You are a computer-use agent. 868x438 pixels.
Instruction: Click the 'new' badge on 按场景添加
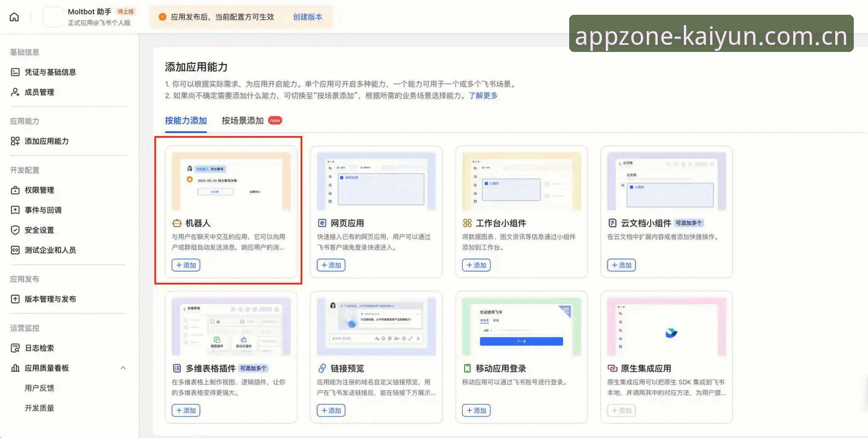(275, 120)
